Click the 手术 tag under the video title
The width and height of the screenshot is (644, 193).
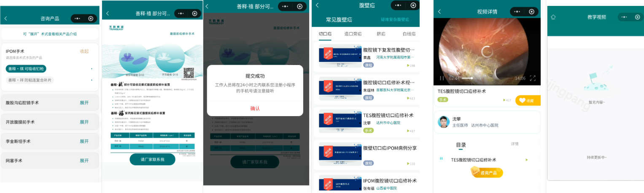click(x=442, y=100)
